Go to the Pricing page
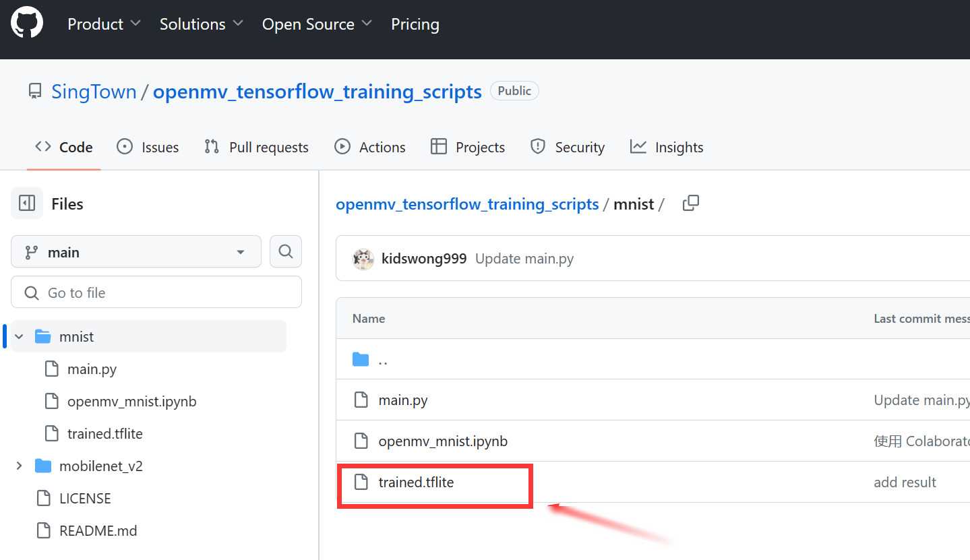This screenshot has height=560, width=970. coord(415,24)
